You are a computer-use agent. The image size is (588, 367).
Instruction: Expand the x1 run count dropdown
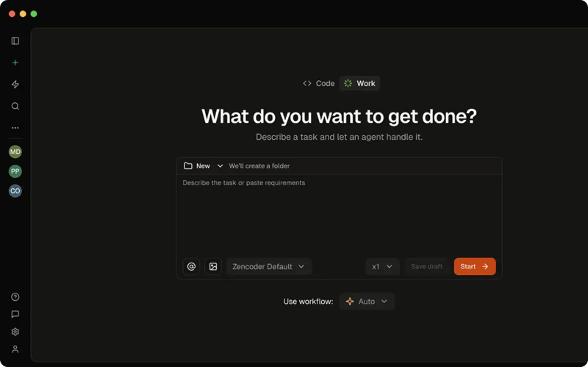[382, 266]
